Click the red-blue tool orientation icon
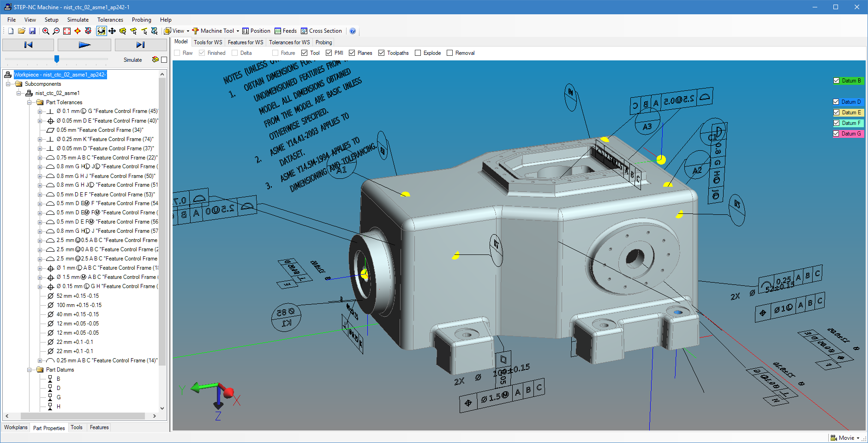 point(88,31)
